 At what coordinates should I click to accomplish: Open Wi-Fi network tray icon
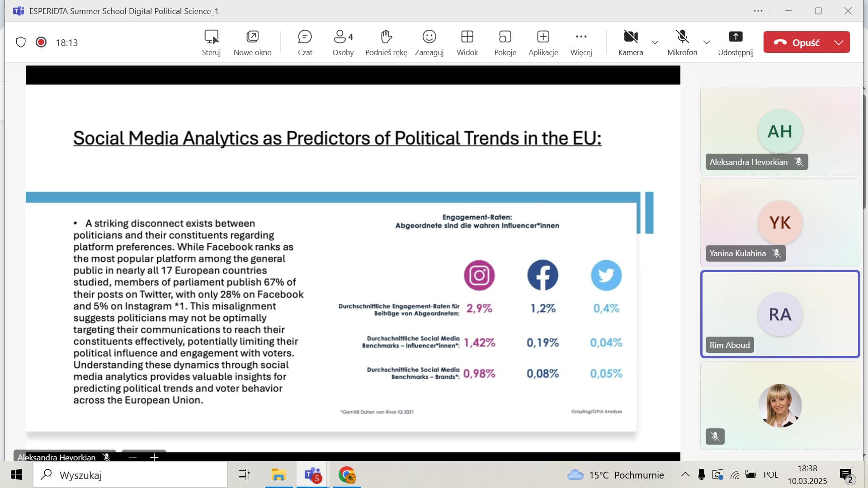(x=735, y=475)
